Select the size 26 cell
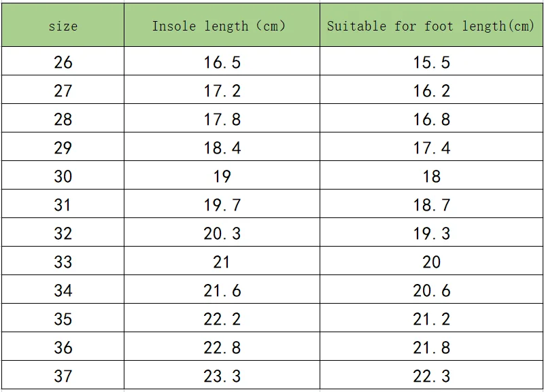Image resolution: width=544 pixels, height=392 pixels. click(63, 63)
